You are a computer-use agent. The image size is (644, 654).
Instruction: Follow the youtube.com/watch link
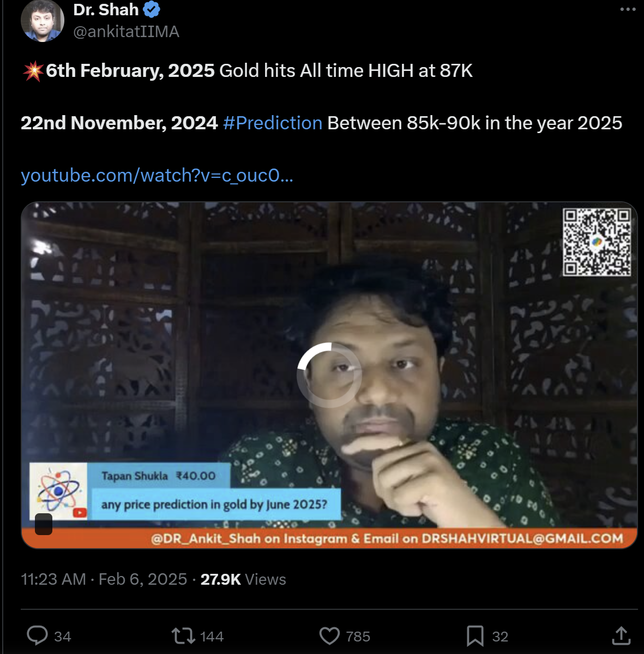(x=157, y=175)
